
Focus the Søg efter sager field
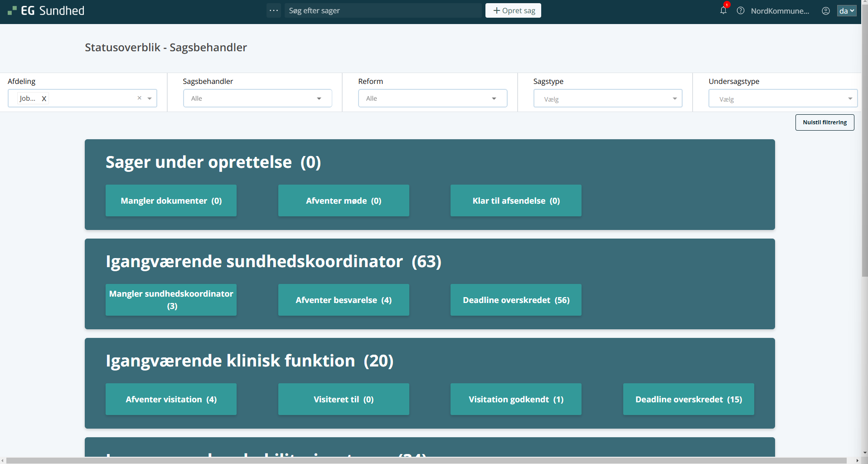click(x=383, y=10)
